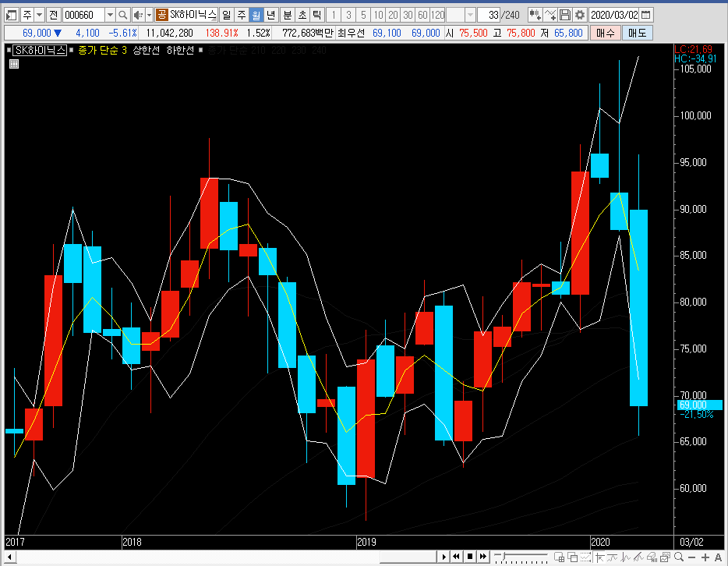The image size is (728, 566).
Task: Zoom in with the plus icon
Action: (x=705, y=557)
